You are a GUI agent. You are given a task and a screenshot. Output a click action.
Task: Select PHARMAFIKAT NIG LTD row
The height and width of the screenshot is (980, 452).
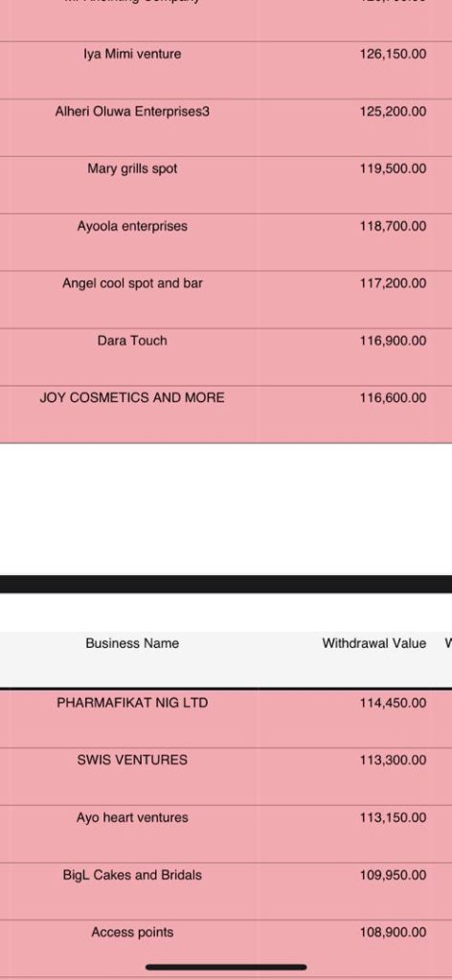point(226,719)
